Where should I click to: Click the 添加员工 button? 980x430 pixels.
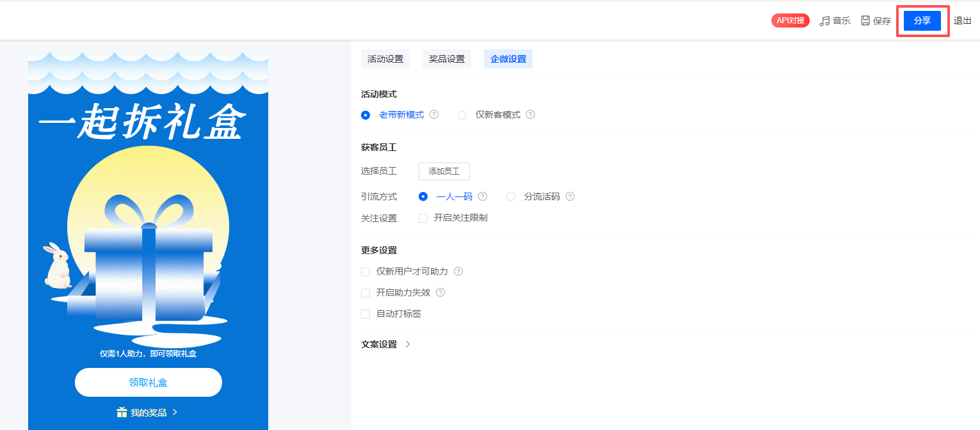pyautogui.click(x=444, y=171)
